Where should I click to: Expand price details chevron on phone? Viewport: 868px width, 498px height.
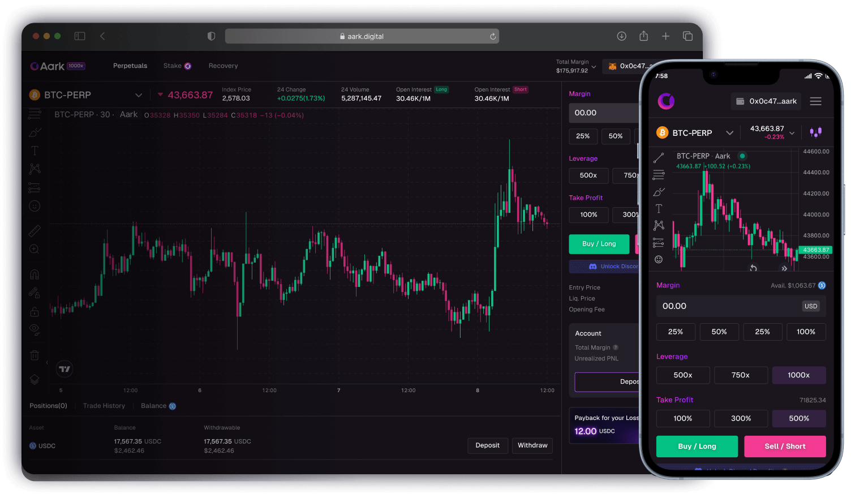pos(792,133)
